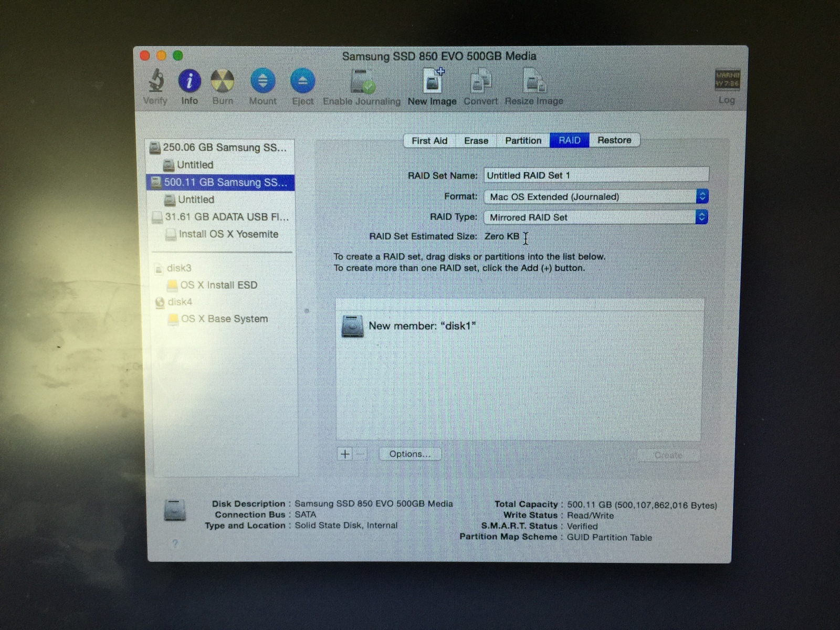Click the Add (+) RAID set button
840x630 pixels.
[x=345, y=454]
